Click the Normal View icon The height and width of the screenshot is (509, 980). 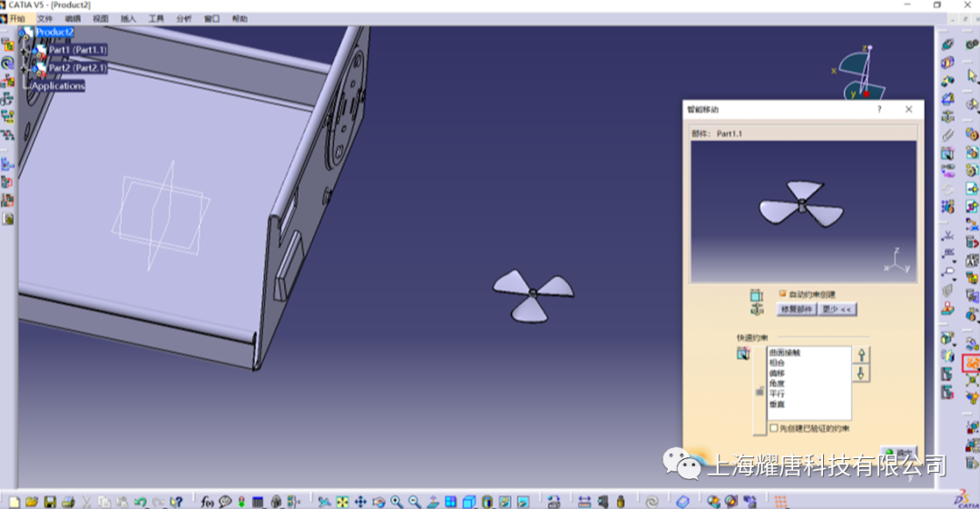[x=433, y=502]
